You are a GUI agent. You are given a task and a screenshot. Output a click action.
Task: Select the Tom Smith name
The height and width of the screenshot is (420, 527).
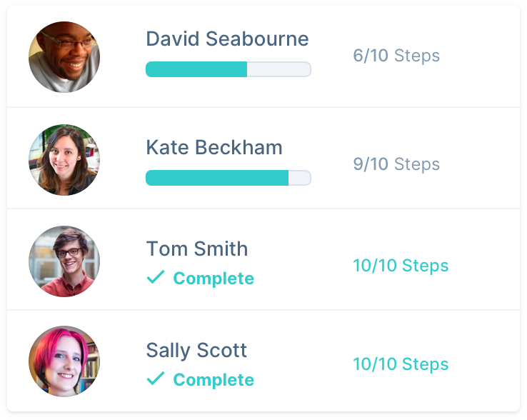[x=197, y=249]
